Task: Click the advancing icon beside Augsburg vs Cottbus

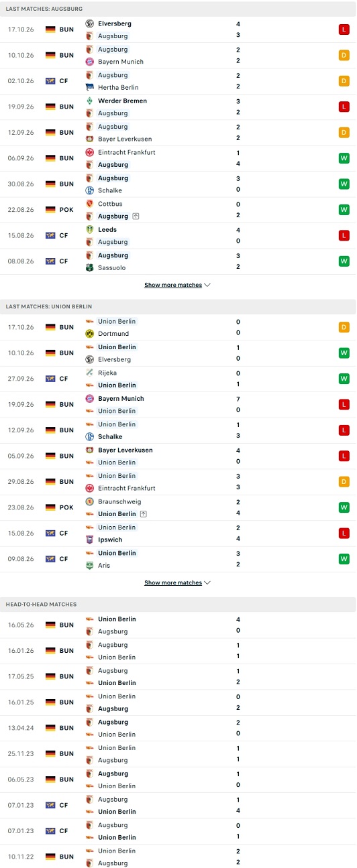Action: [136, 216]
